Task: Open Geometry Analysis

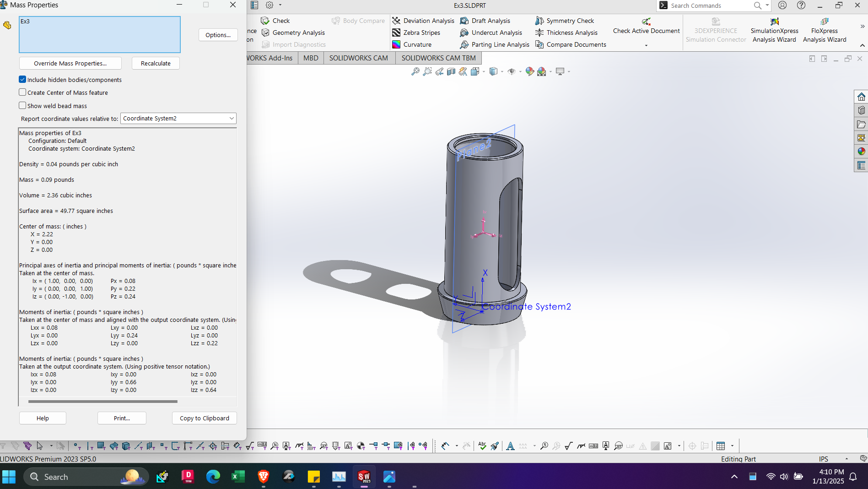Action: (293, 33)
